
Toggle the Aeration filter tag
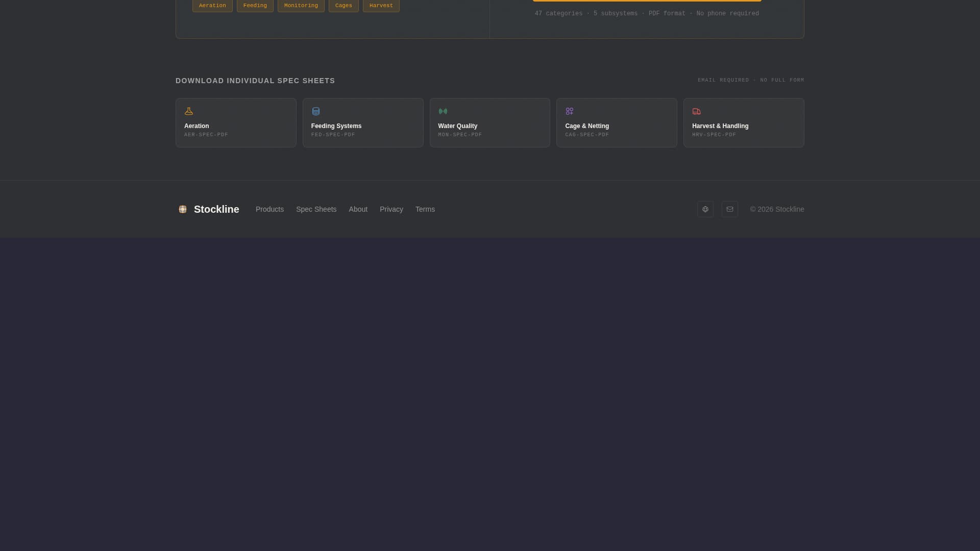pos(212,5)
